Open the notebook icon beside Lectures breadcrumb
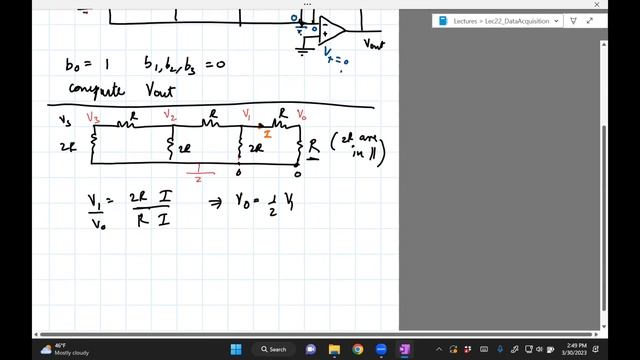This screenshot has width=640, height=360. click(443, 21)
